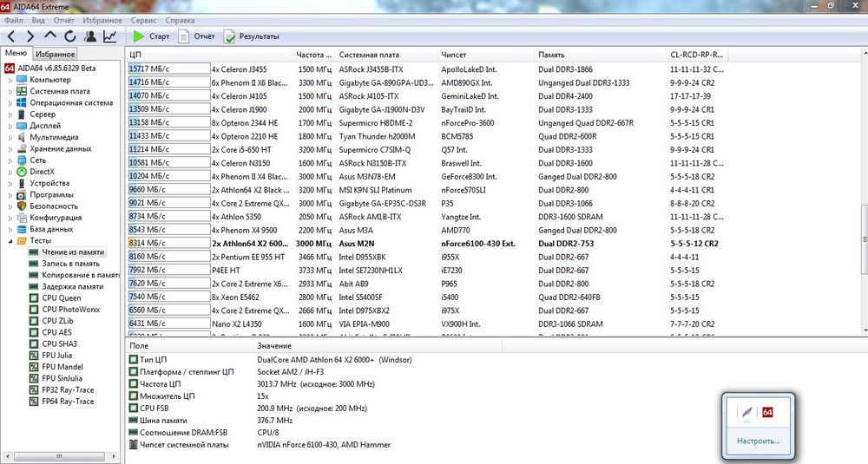This screenshot has width=868, height=464.
Task: Expand the Сеть tree node
Action: (10, 160)
